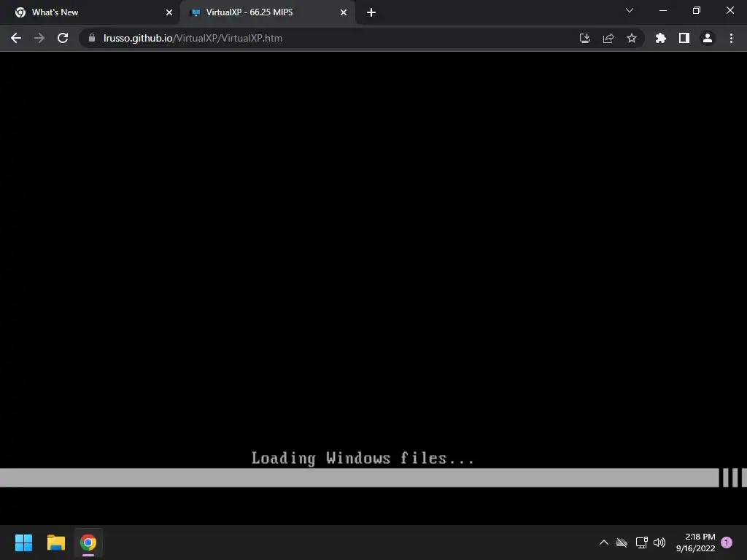
Task: Install the app using the address bar icon
Action: click(584, 38)
